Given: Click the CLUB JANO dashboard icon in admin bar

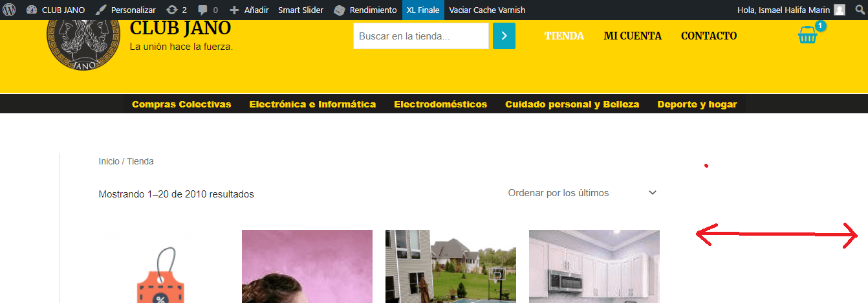Looking at the screenshot, I should pyautogui.click(x=31, y=10).
